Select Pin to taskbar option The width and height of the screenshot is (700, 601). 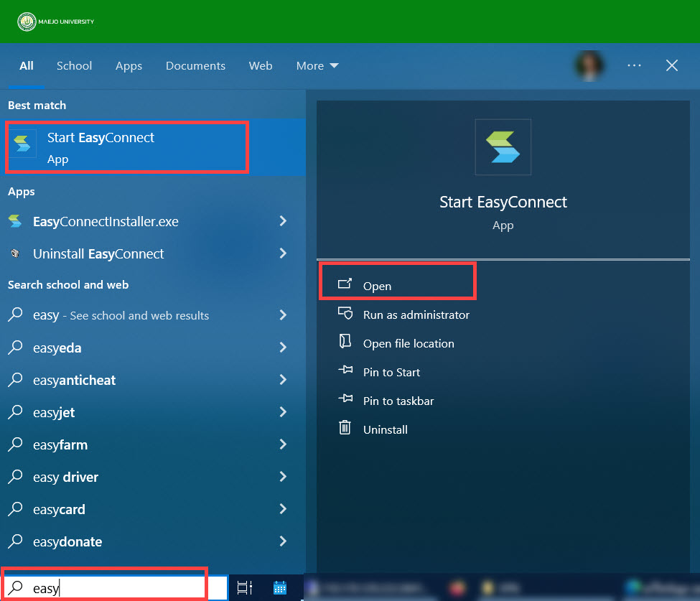tap(398, 401)
